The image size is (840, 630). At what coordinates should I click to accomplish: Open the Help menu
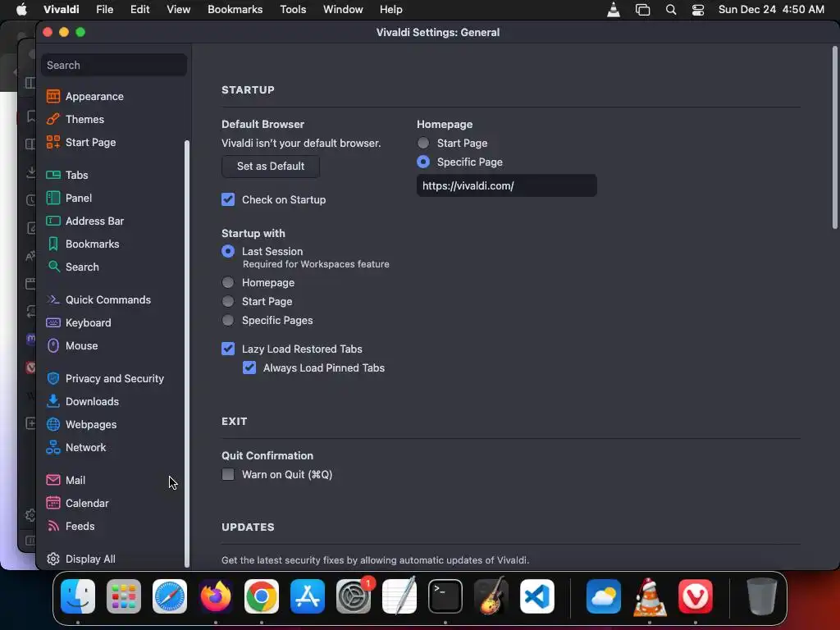tap(391, 10)
